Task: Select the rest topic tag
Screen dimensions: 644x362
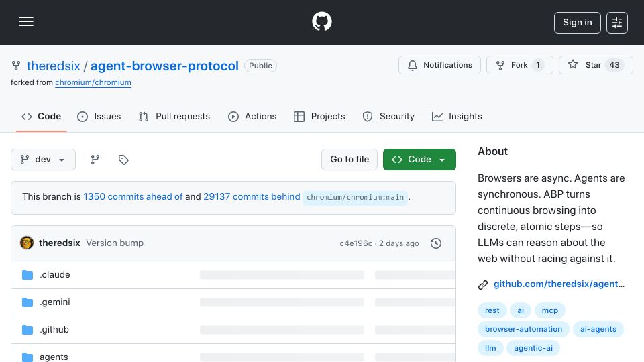Action: [492, 310]
